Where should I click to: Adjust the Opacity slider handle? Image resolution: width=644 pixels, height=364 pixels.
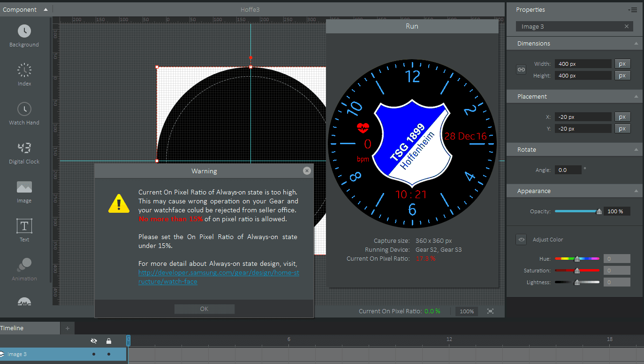pyautogui.click(x=599, y=212)
